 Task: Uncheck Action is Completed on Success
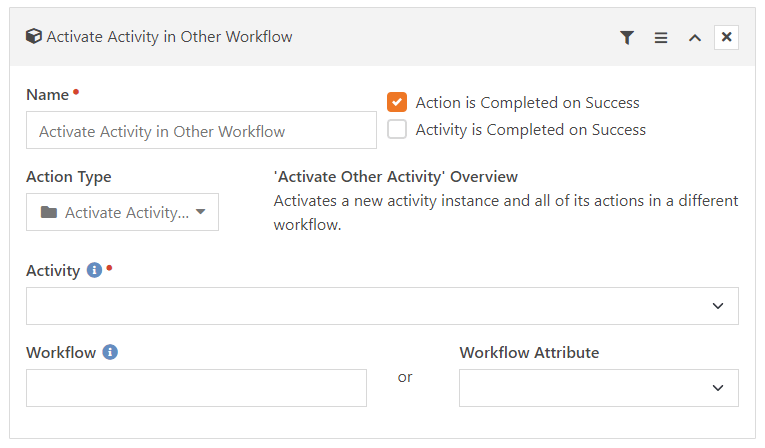(x=397, y=102)
